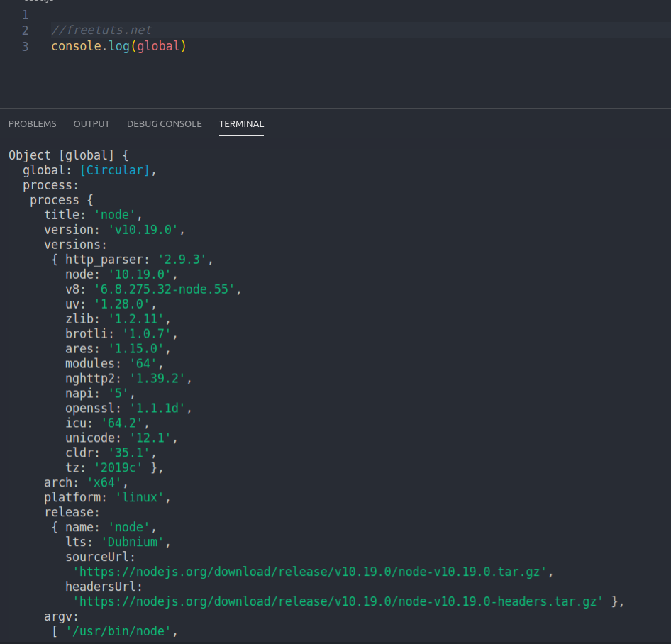Click the v8 version '6.8.275.32-node.55'
The width and height of the screenshot is (671, 644).
coord(164,289)
